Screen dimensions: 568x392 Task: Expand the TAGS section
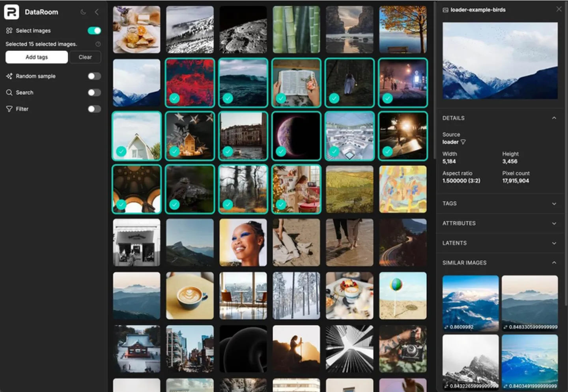[x=554, y=204]
